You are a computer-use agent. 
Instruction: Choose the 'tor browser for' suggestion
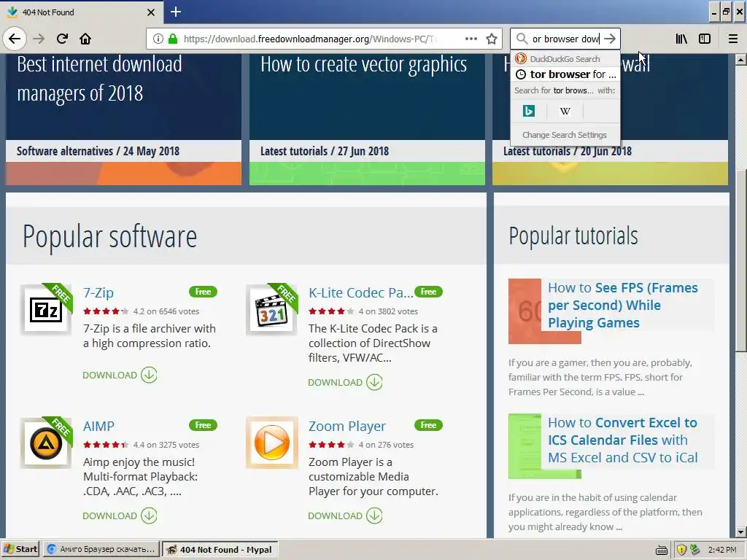tap(565, 74)
